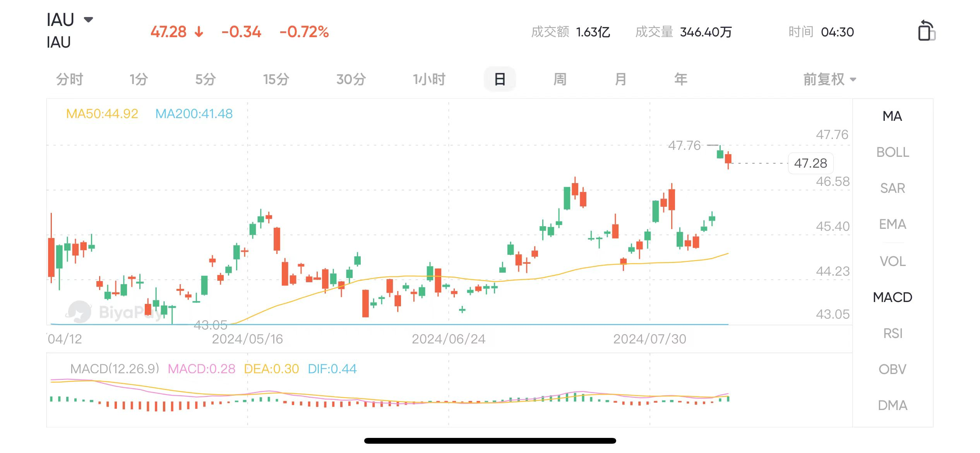Show the OBV sub-chart indicator

click(893, 369)
